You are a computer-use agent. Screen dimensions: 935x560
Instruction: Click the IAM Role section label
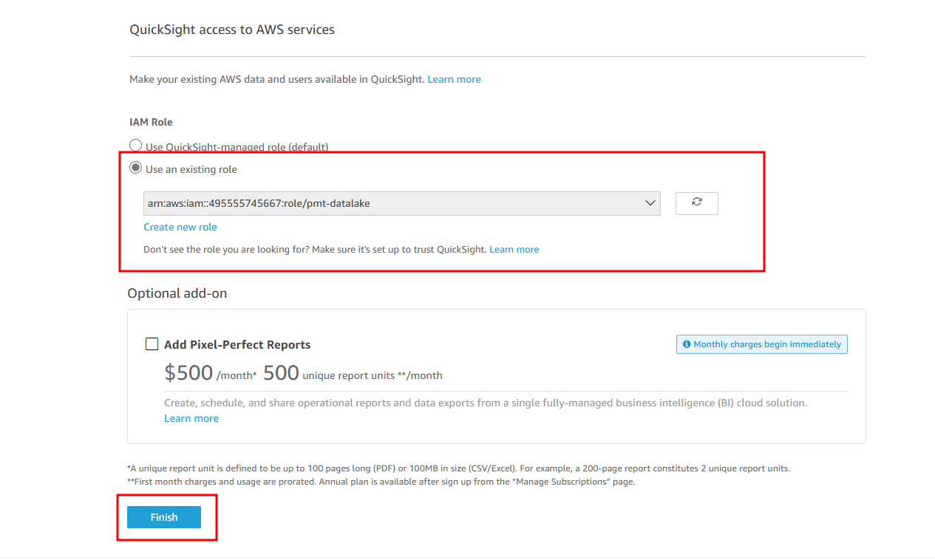pos(151,122)
